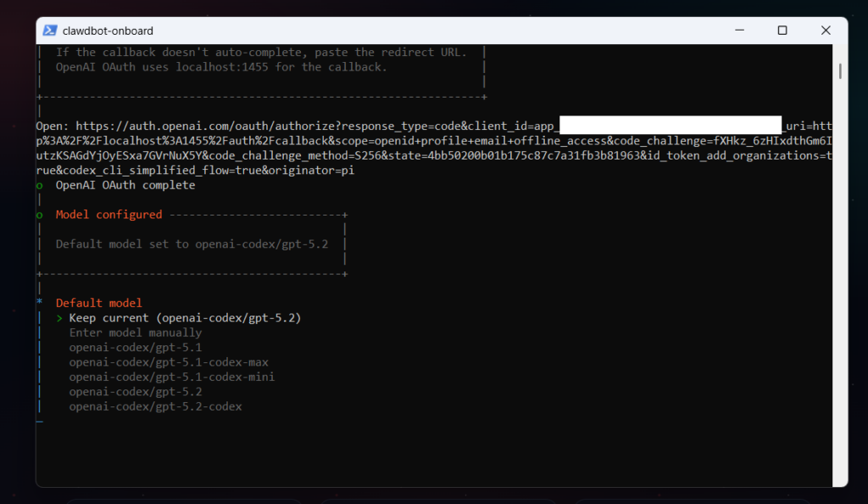Select the openai-codex/gpt-5.2 list entry
The width and height of the screenshot is (868, 504).
click(x=136, y=392)
